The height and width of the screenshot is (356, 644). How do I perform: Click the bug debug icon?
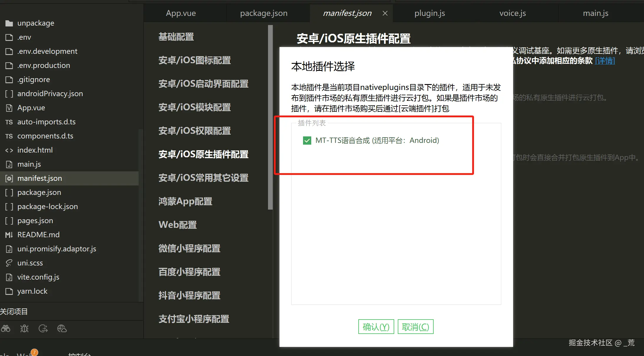tap(24, 328)
